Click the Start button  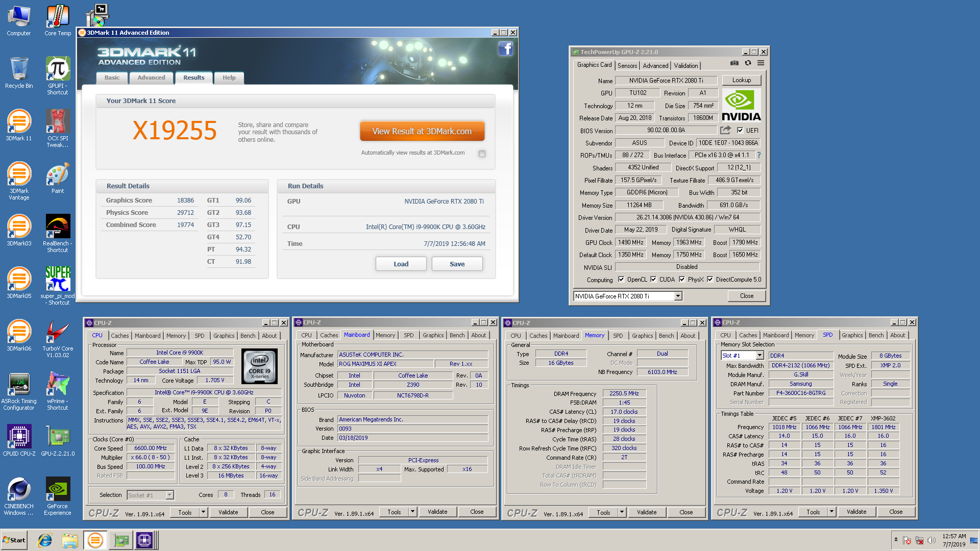[14, 540]
